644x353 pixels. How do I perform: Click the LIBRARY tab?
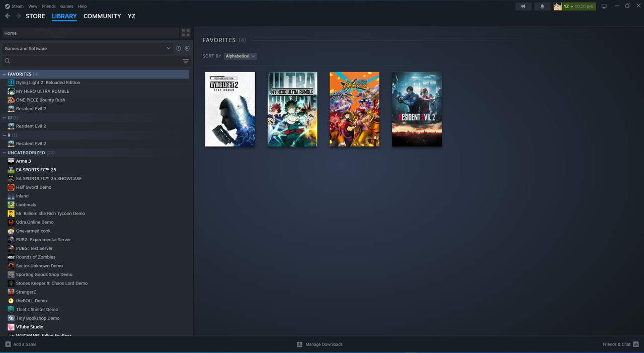point(64,16)
